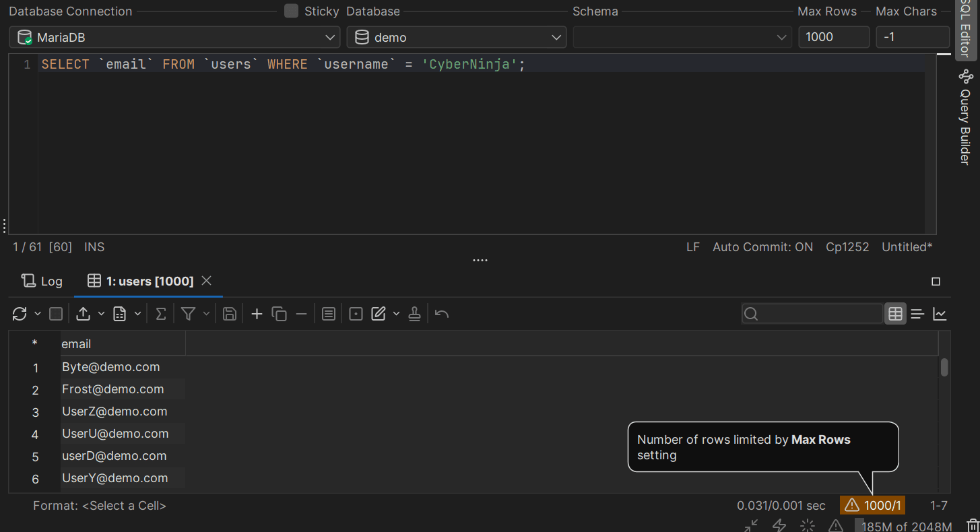980x532 pixels.
Task: Click the form view lines icon
Action: click(329, 314)
